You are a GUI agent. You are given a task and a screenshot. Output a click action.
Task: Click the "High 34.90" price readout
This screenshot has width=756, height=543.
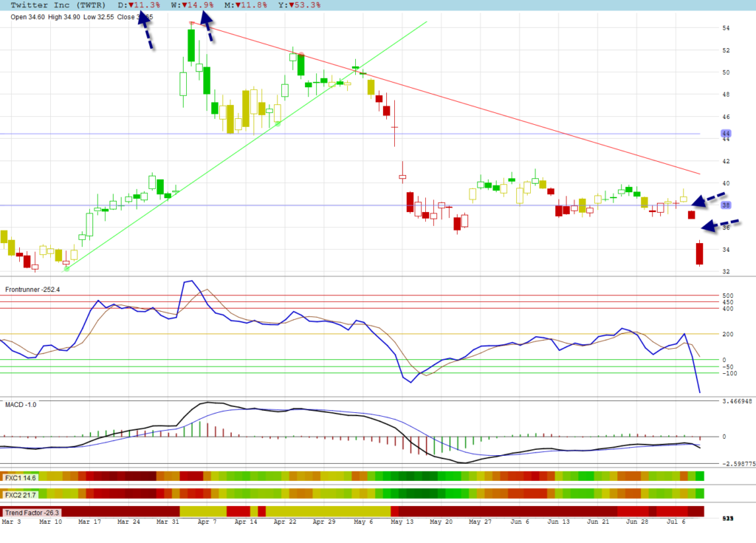tap(64, 17)
